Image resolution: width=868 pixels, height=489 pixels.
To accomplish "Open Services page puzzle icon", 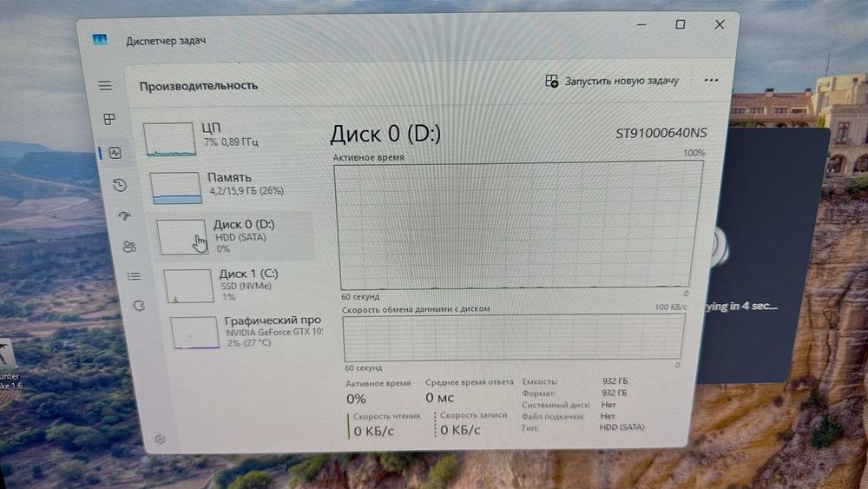I will click(x=139, y=306).
